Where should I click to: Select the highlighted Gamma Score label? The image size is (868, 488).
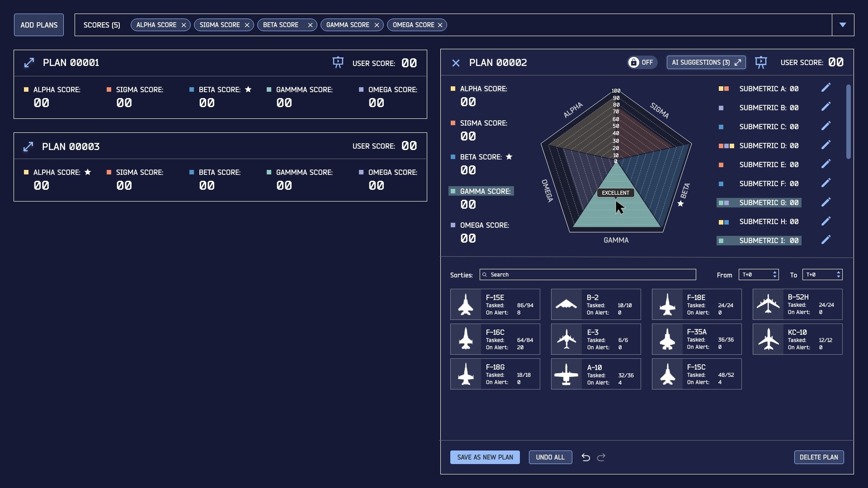[x=481, y=191]
